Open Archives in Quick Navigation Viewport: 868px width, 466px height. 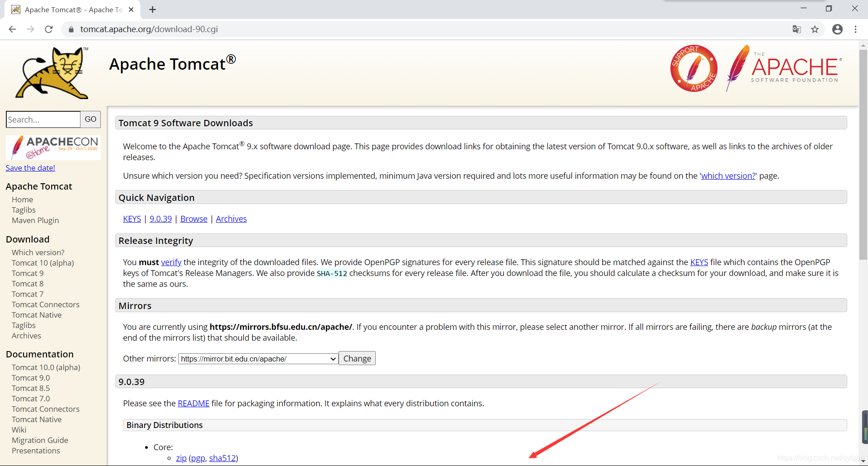pos(231,219)
